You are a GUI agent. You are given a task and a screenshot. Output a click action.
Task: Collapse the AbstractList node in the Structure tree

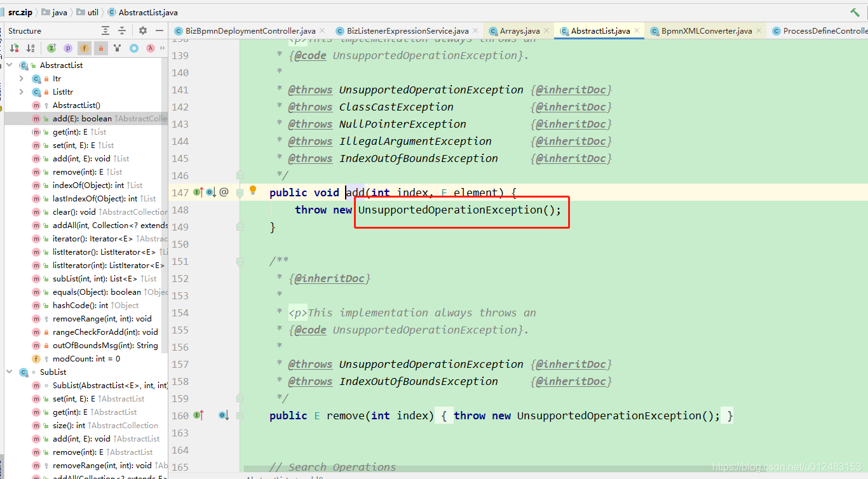(8, 65)
